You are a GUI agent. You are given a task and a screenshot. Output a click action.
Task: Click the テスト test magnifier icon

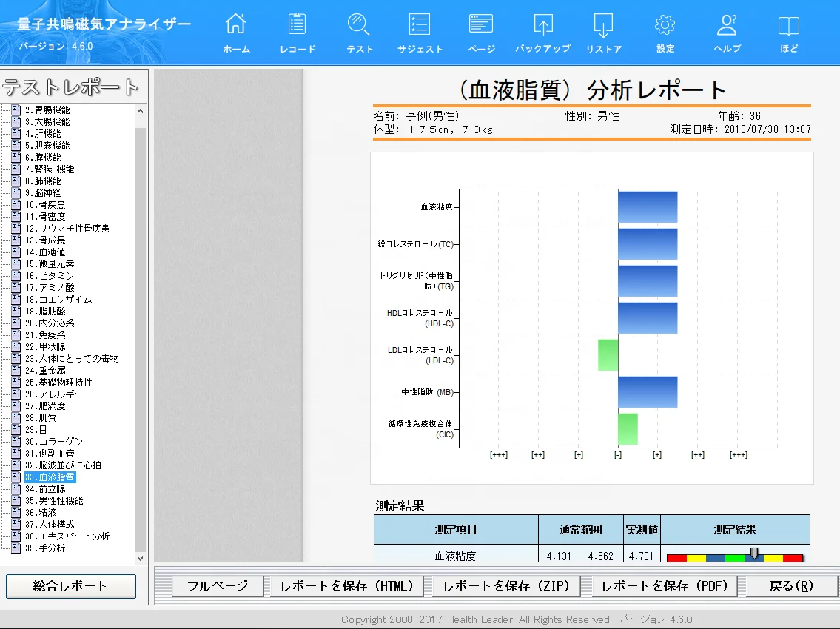pos(359,33)
